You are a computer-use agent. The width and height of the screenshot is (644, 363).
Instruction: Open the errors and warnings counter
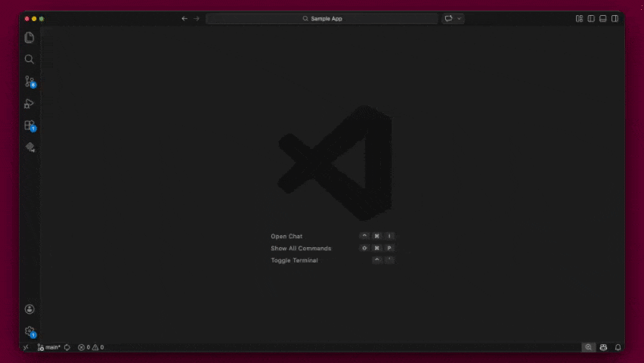tap(91, 347)
